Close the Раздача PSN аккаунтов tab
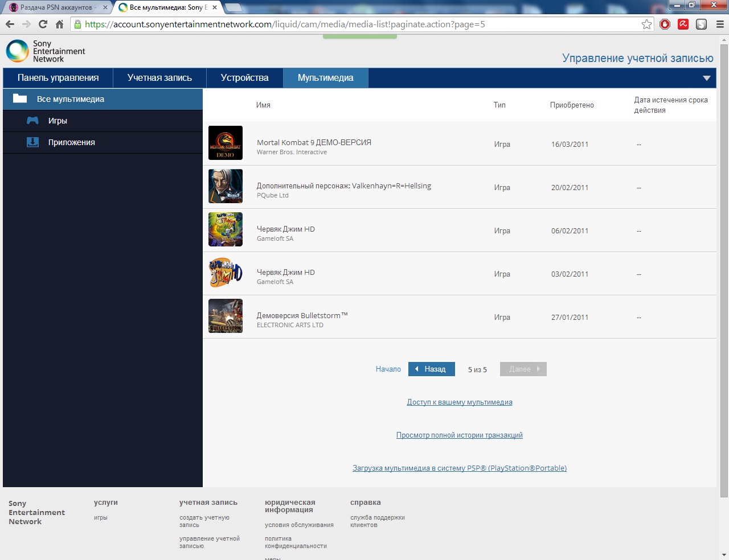This screenshot has width=729, height=560. (x=105, y=7)
